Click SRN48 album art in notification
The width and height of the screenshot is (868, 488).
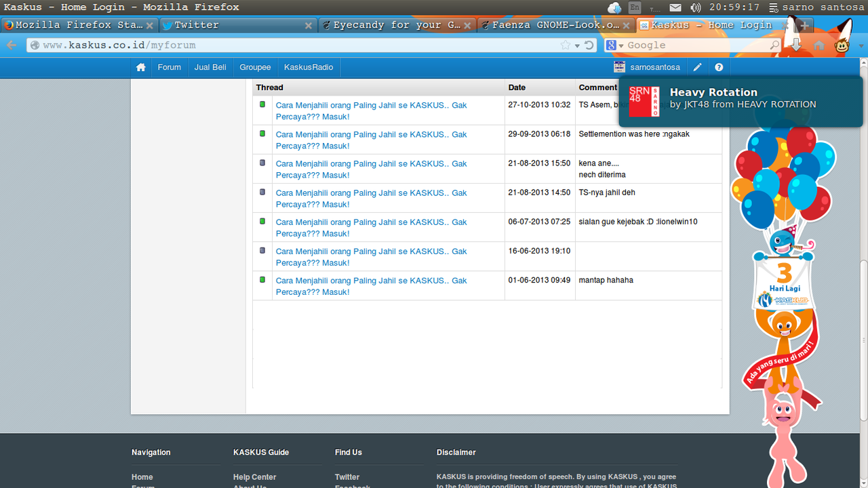(644, 101)
